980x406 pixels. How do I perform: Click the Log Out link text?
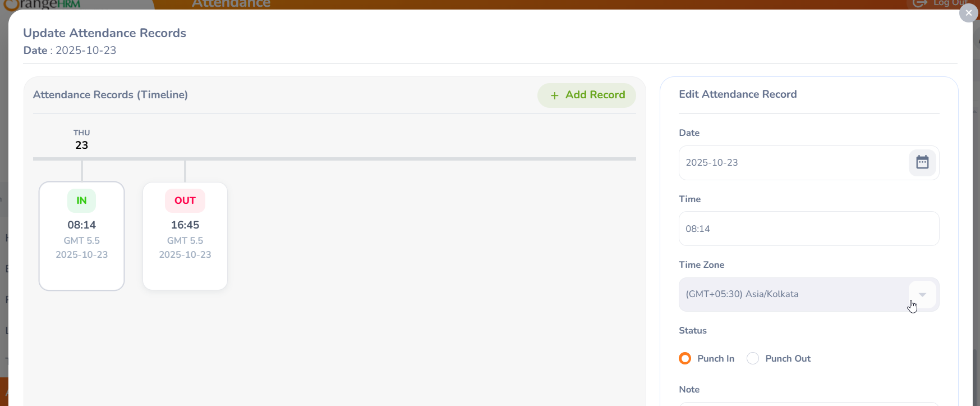pyautogui.click(x=948, y=3)
